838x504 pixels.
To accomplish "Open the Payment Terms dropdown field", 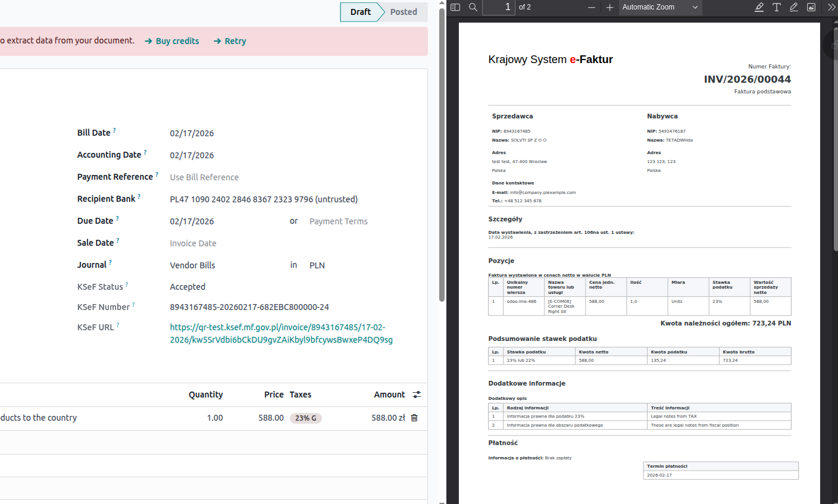I will point(338,221).
